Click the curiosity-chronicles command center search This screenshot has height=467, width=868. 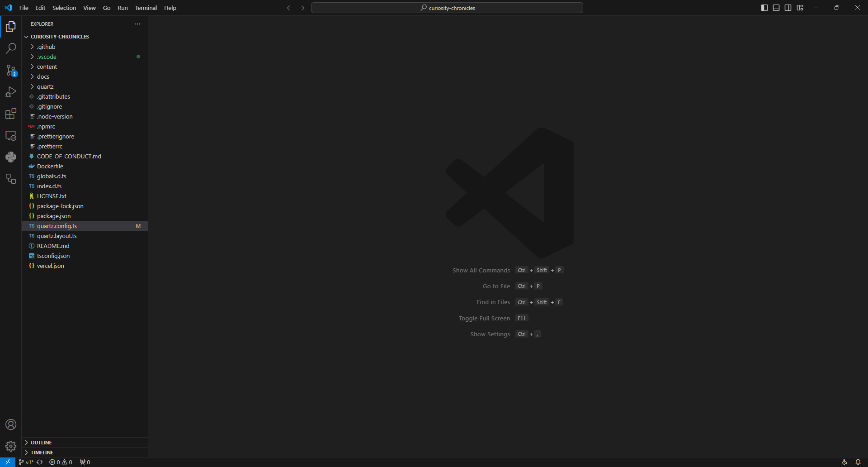pyautogui.click(x=447, y=8)
